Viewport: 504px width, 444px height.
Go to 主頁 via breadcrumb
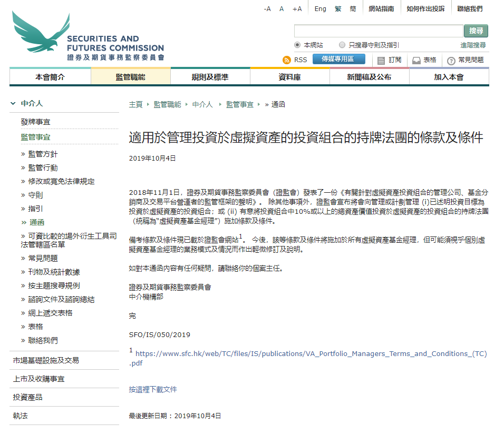click(x=135, y=105)
